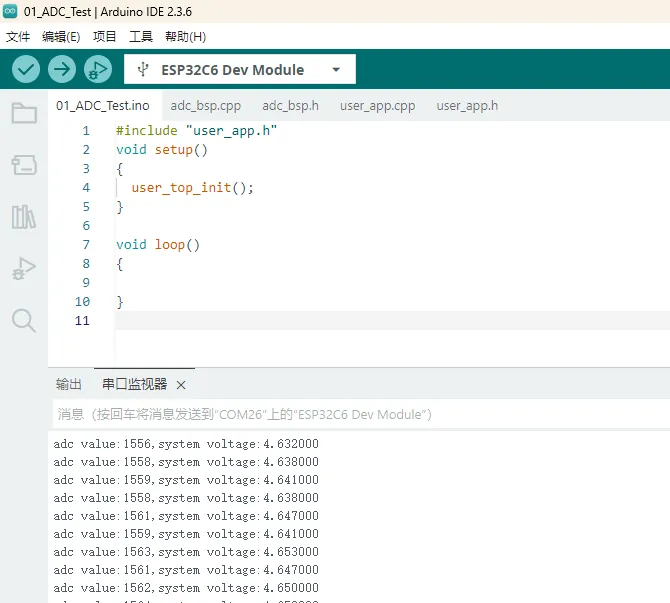
Task: Open the 项目 menu
Action: [105, 37]
